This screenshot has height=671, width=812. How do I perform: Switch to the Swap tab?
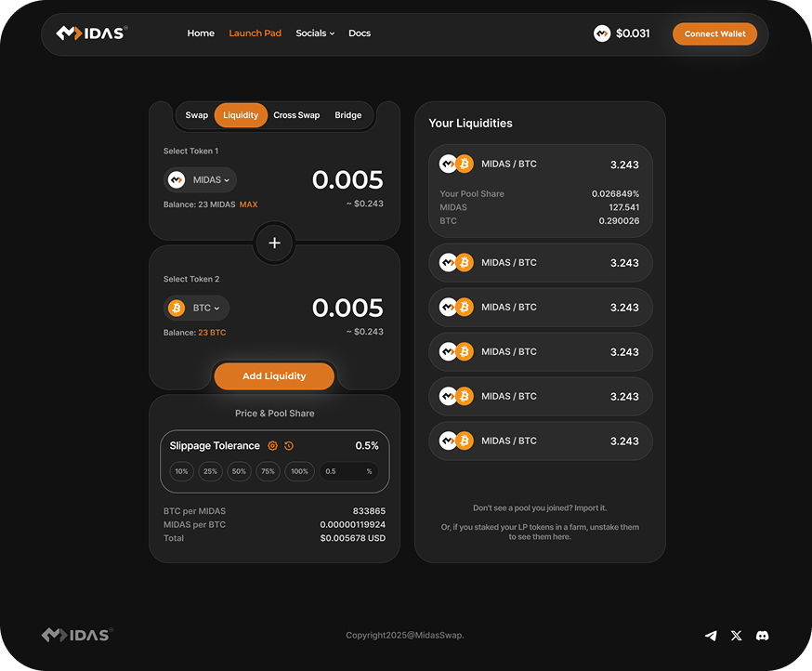click(x=196, y=115)
